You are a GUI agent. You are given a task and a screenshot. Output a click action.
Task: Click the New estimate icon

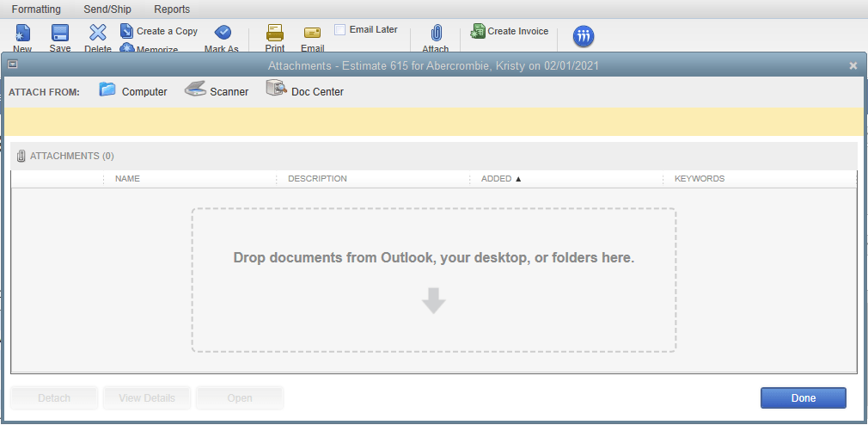(x=22, y=34)
